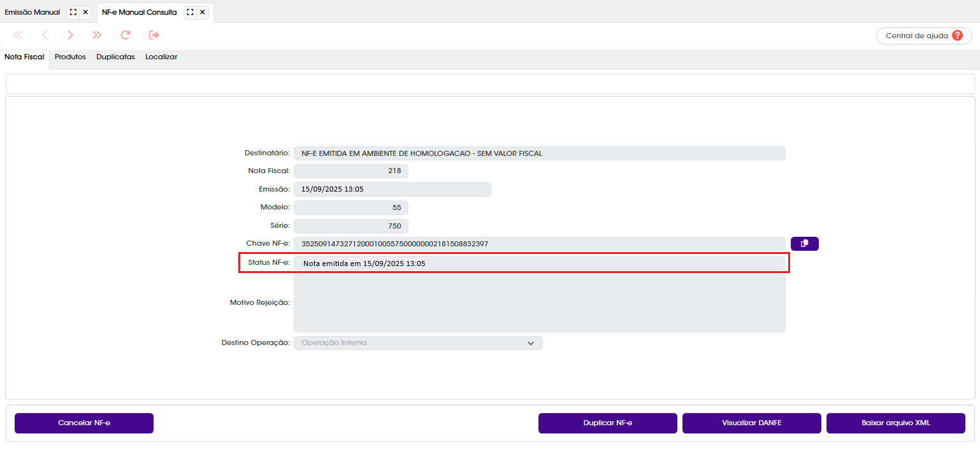Go to first record navigation arrow
Image resolution: width=980 pixels, height=450 pixels.
click(18, 35)
